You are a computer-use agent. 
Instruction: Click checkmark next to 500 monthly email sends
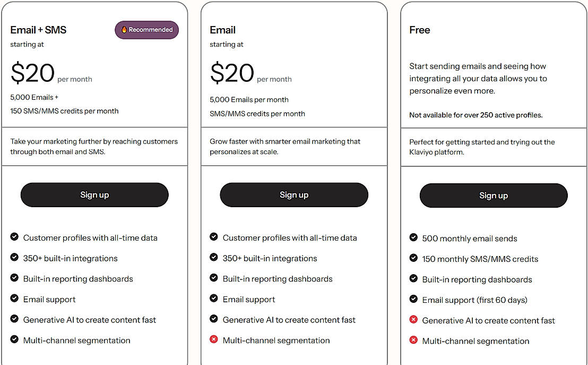(413, 237)
